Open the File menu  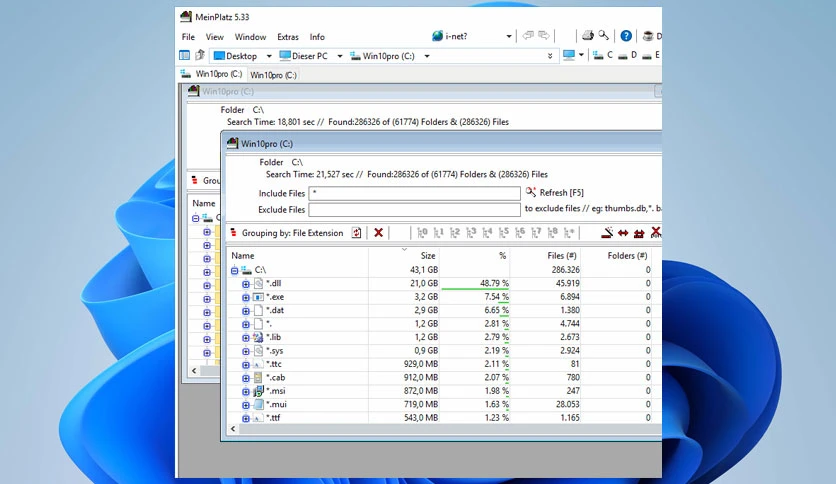(x=188, y=37)
